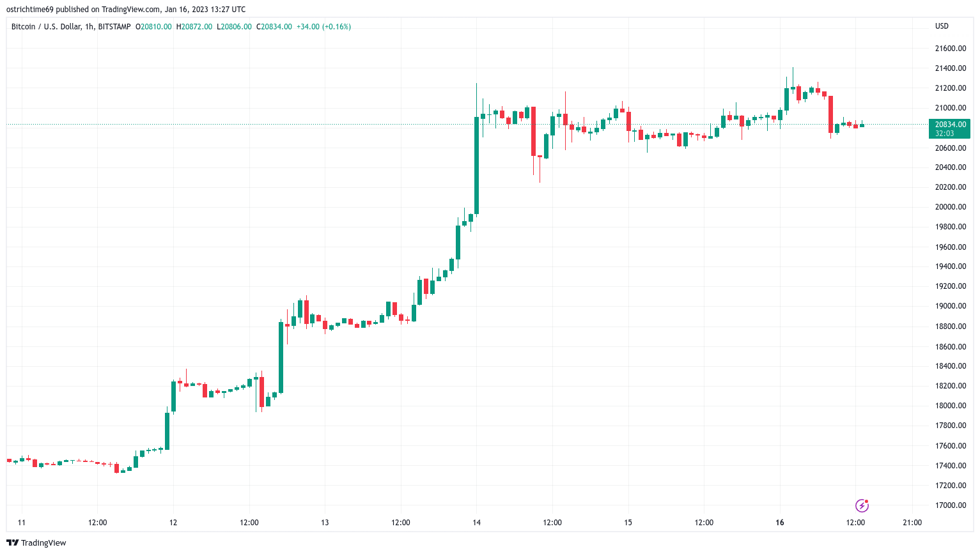Click the 17000.00 price axis label
This screenshot has width=980, height=554.
tap(950, 505)
